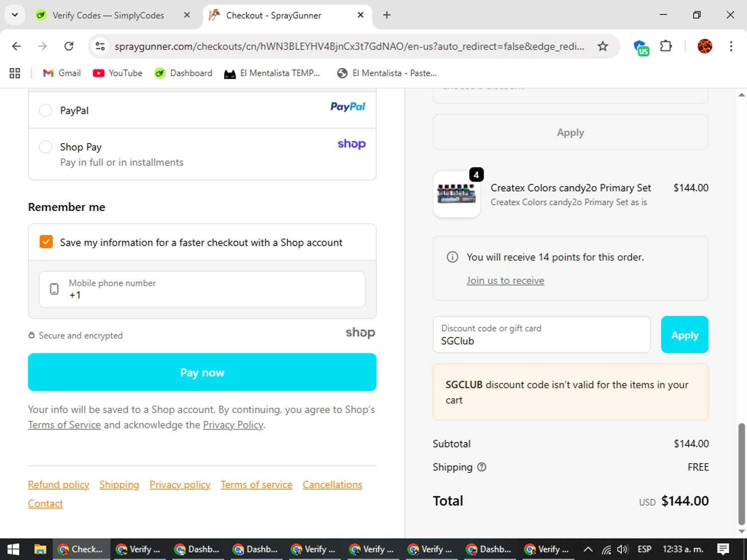Apply the SGClub discount code

(x=684, y=335)
